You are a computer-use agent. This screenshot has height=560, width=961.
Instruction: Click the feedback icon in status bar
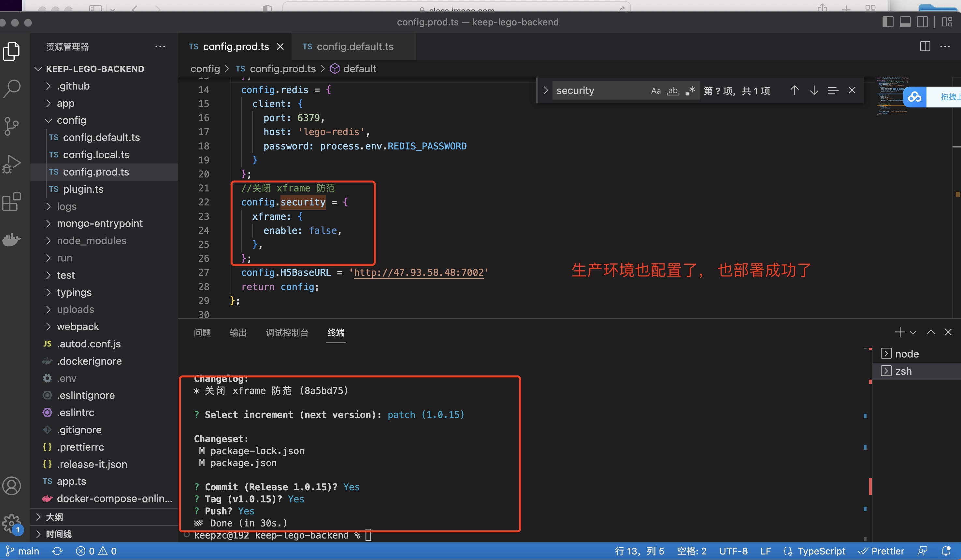coord(923,551)
